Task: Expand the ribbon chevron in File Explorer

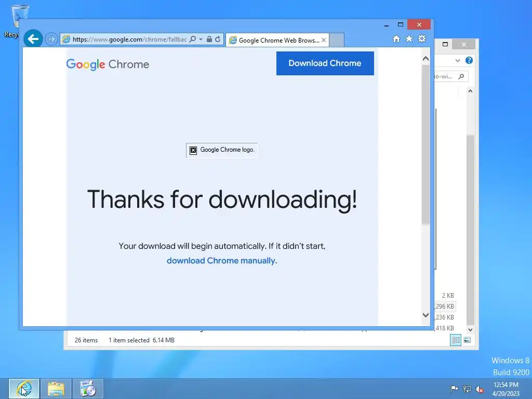Action: coord(458,60)
